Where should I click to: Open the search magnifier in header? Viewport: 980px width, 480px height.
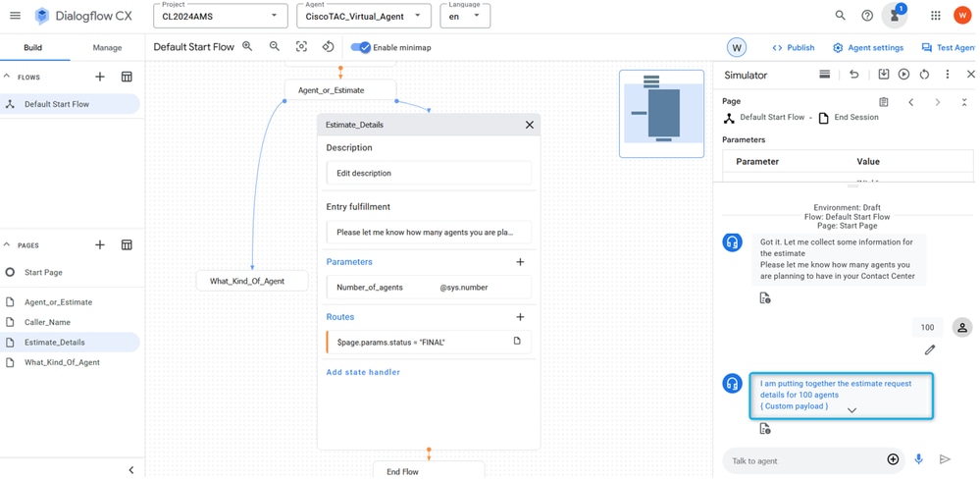(x=840, y=16)
